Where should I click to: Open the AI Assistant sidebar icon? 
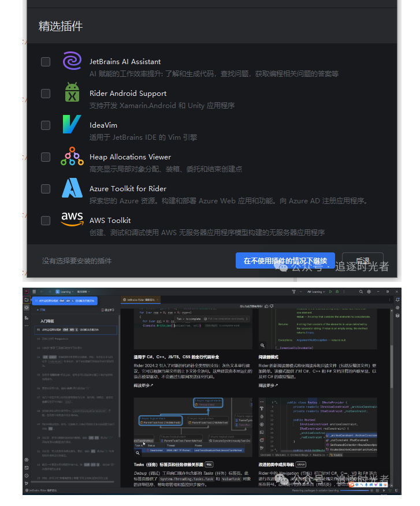(x=397, y=308)
